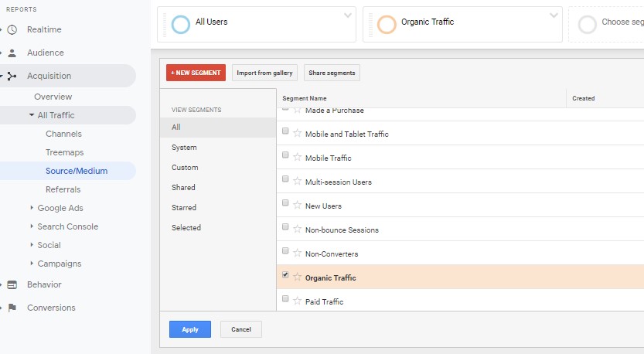Screen dimensions: 644x354
Task: Click the Paid Traffic segment name
Action: tap(324, 302)
